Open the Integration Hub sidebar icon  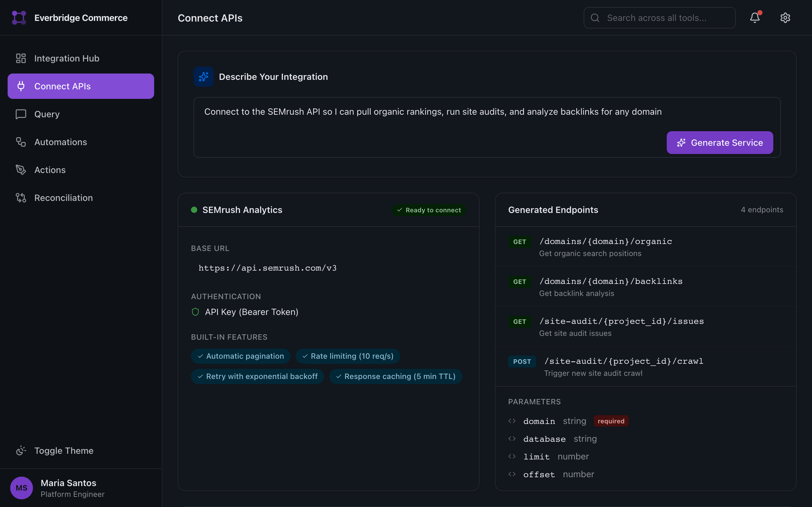pyautogui.click(x=21, y=58)
